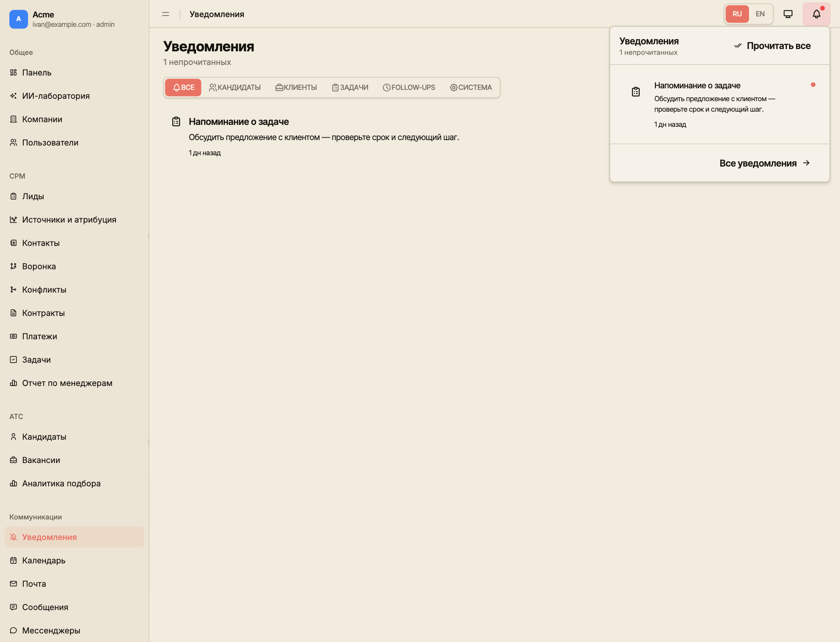This screenshot has height=642, width=840.
Task: Open Уведомления in sidebar
Action: (74, 537)
